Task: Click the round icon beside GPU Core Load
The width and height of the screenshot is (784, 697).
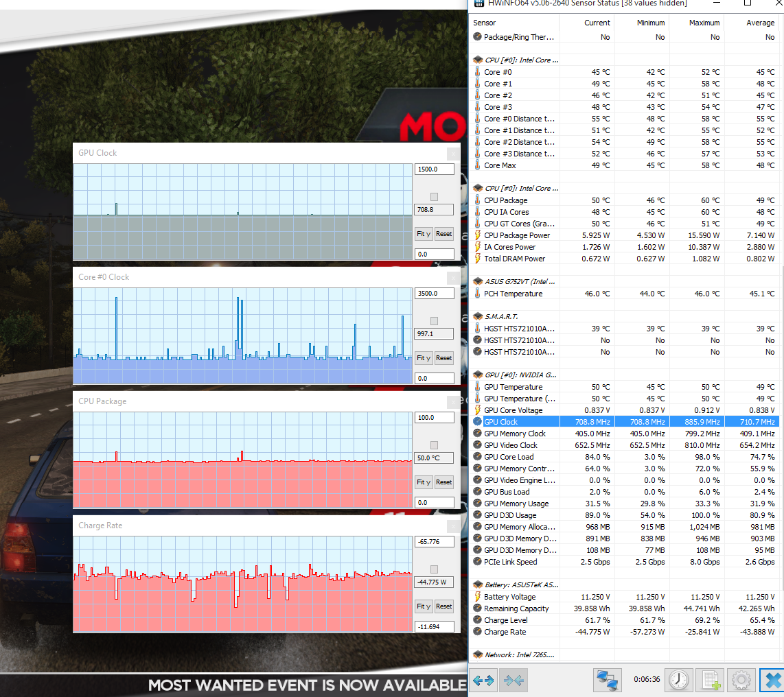Action: pyautogui.click(x=478, y=457)
